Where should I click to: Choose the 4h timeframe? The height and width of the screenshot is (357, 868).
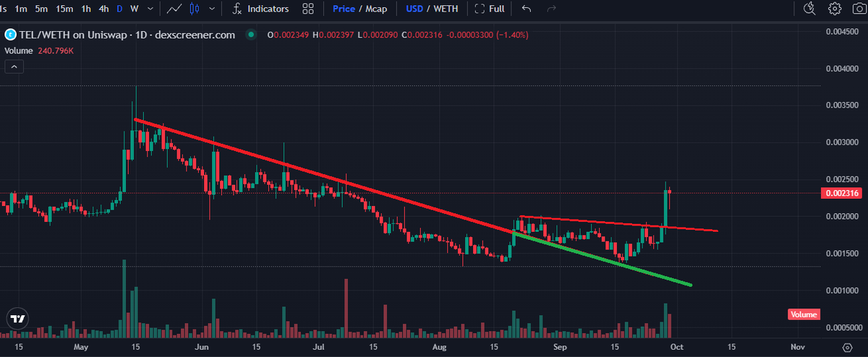104,9
